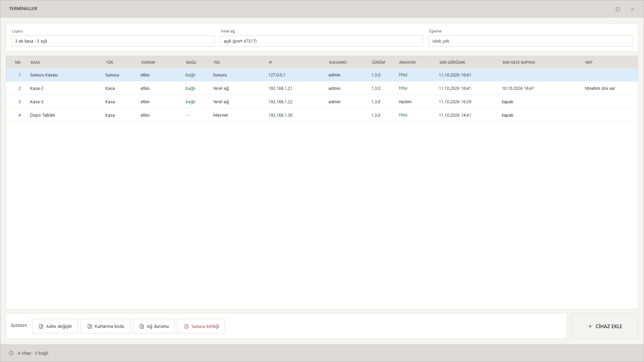Click the red Sunucu kimliği icon

click(x=186, y=326)
